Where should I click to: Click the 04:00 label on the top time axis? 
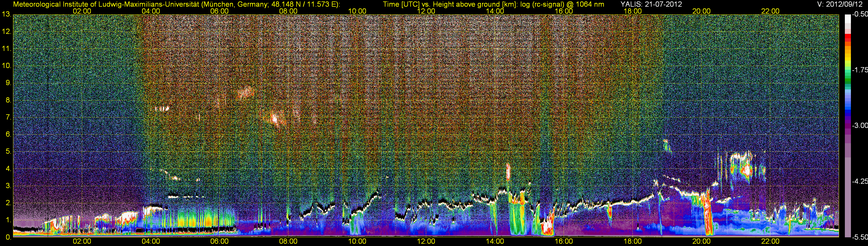pos(151,11)
